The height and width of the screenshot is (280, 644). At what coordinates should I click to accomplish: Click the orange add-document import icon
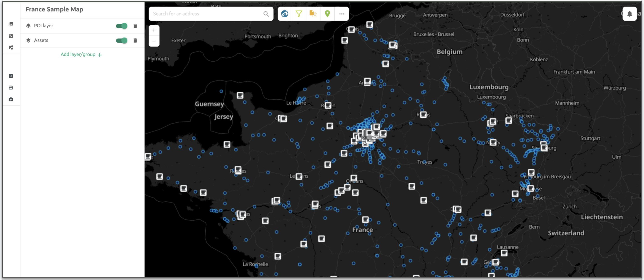pos(313,14)
